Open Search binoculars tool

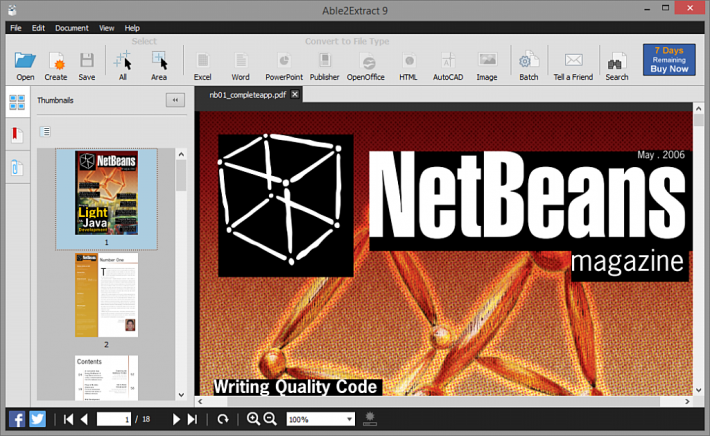click(617, 61)
